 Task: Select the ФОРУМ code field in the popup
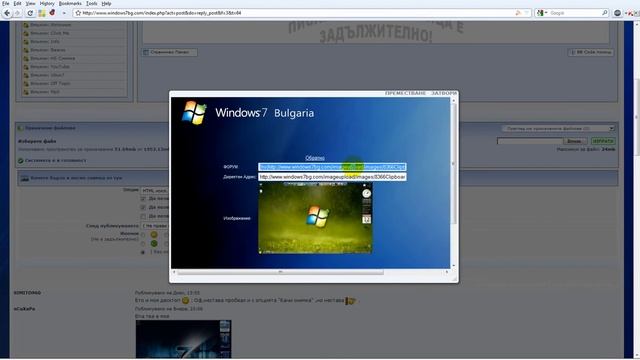[x=332, y=167]
